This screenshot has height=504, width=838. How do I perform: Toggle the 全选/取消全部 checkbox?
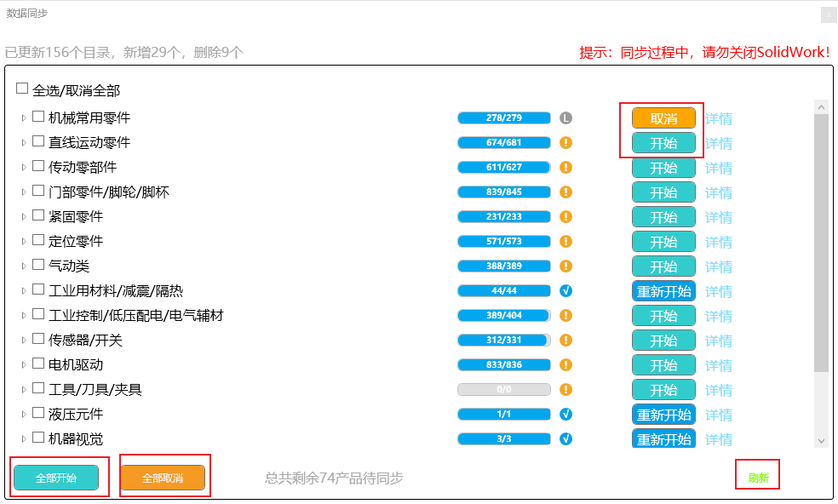click(22, 89)
